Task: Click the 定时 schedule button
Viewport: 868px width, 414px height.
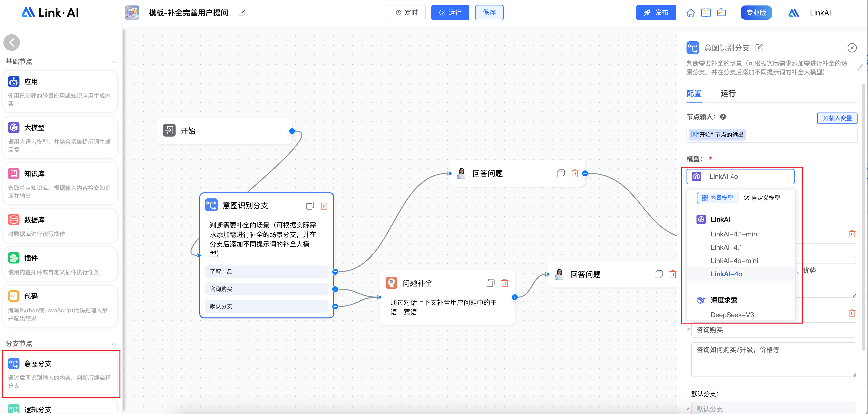Action: point(406,13)
